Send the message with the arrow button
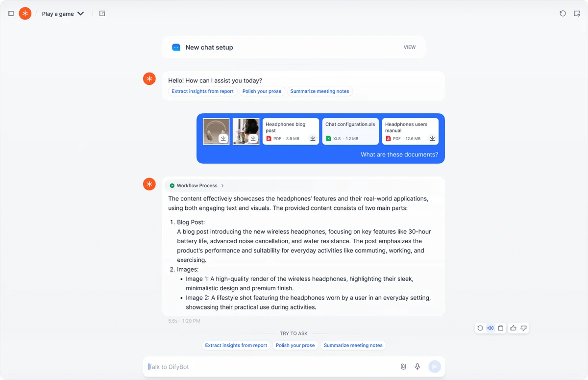Image resolution: width=588 pixels, height=380 pixels. [x=434, y=366]
